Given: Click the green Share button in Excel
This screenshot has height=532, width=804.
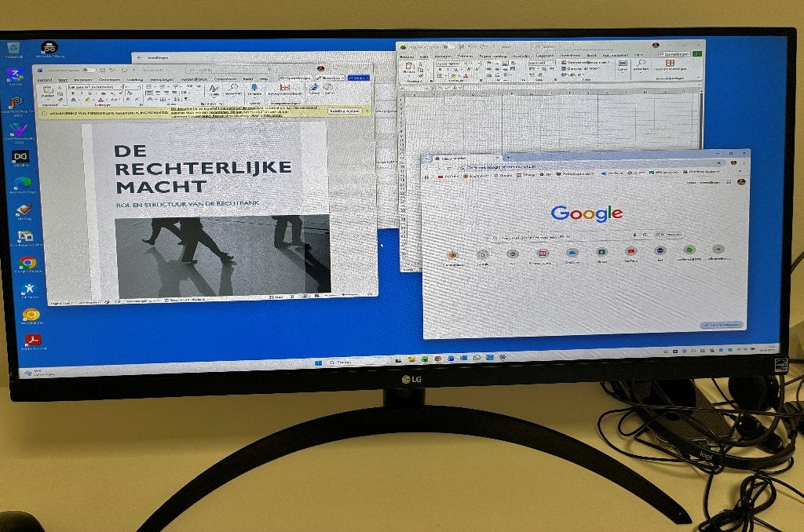Looking at the screenshot, I should [x=697, y=53].
